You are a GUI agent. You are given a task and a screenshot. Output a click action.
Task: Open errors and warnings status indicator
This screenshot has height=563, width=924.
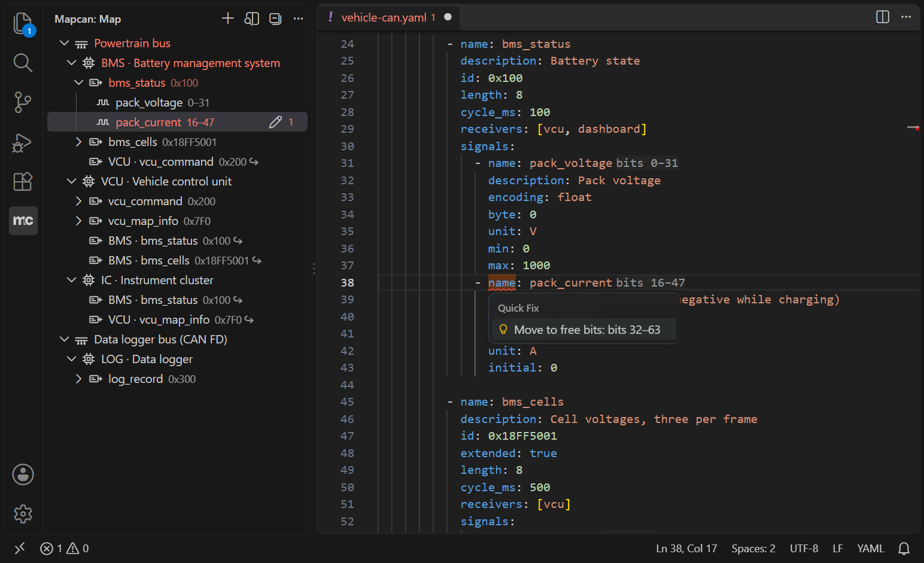pos(65,548)
